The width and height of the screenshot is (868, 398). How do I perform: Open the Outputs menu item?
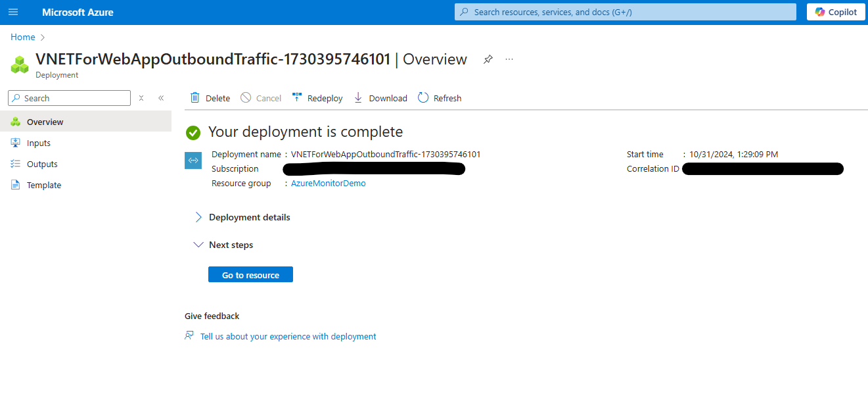click(x=42, y=164)
